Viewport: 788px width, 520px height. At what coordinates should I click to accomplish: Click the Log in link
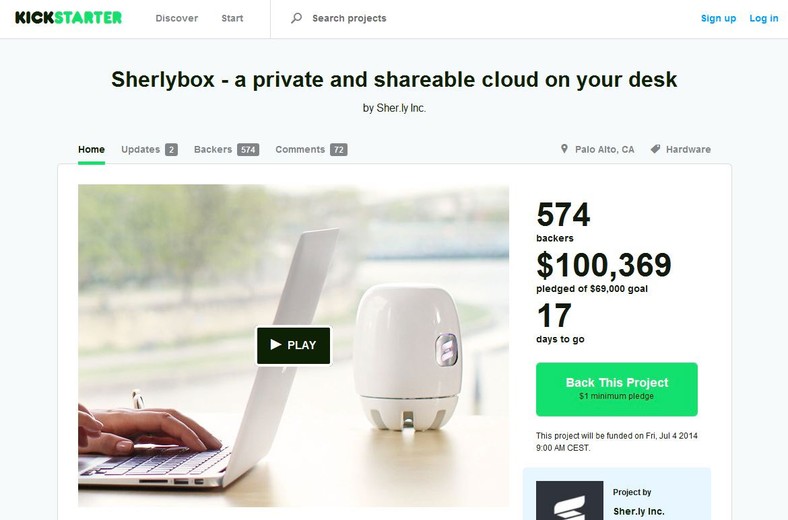click(763, 18)
